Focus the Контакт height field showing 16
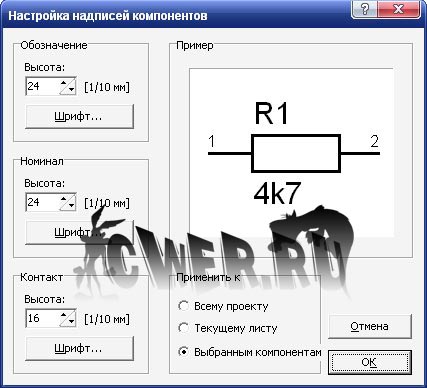The width and height of the screenshot is (427, 388). [x=42, y=318]
